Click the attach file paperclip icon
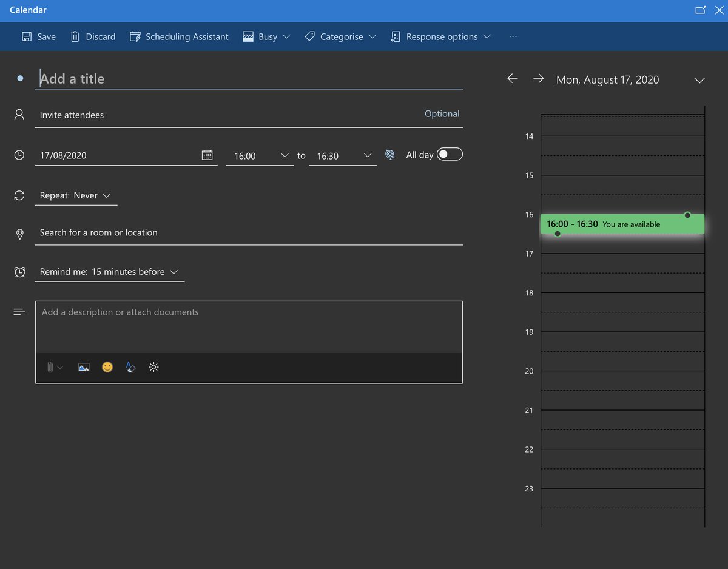Screen dimensions: 728x569 pos(49,367)
